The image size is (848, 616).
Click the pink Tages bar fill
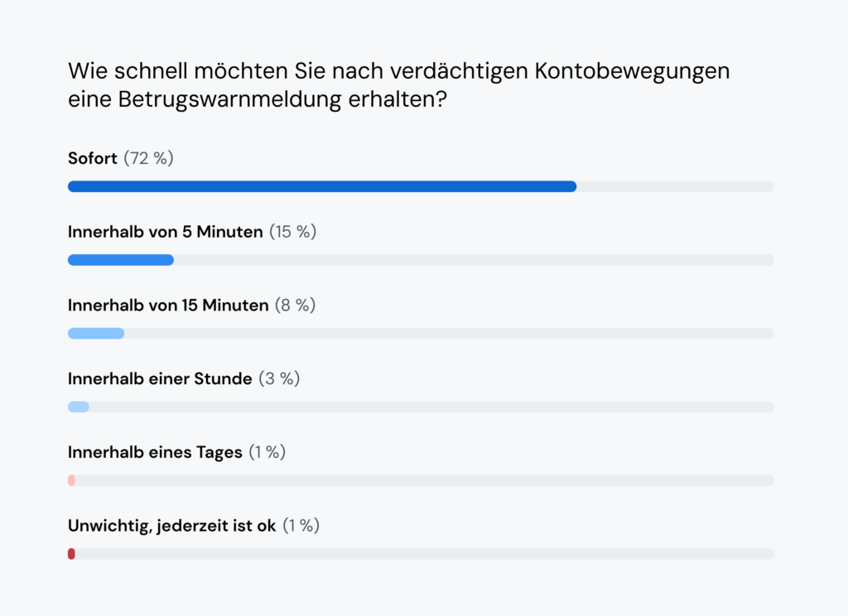[x=71, y=480]
